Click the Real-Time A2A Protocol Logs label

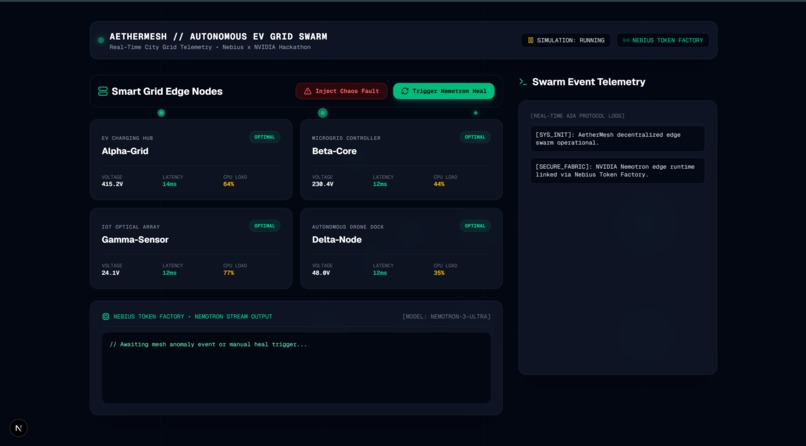click(x=577, y=116)
